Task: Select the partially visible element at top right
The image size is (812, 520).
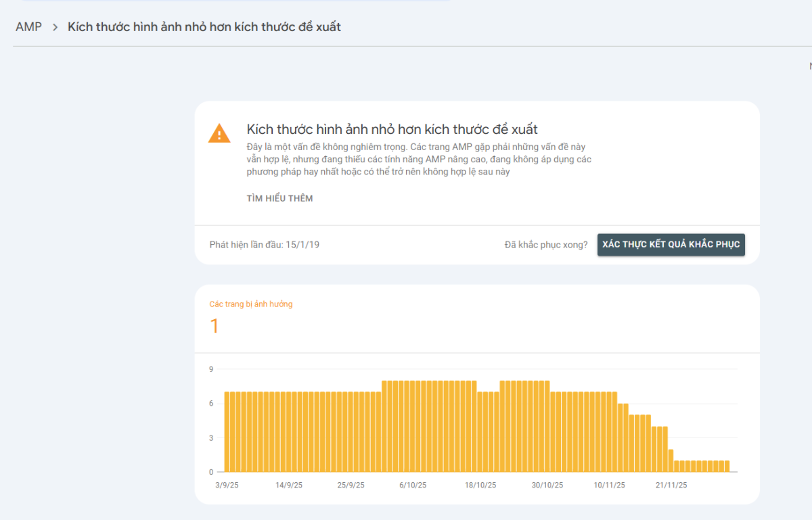Action: pos(809,66)
